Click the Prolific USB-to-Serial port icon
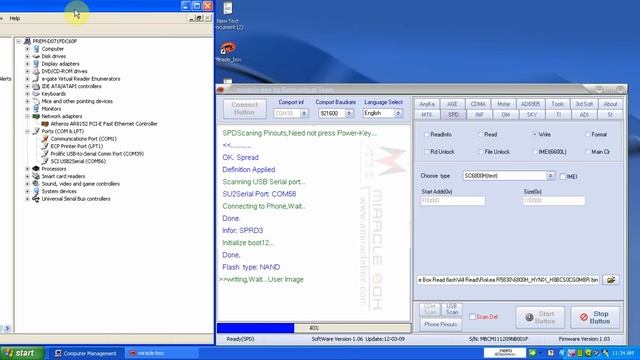Image resolution: width=640 pixels, height=360 pixels. pos(45,154)
